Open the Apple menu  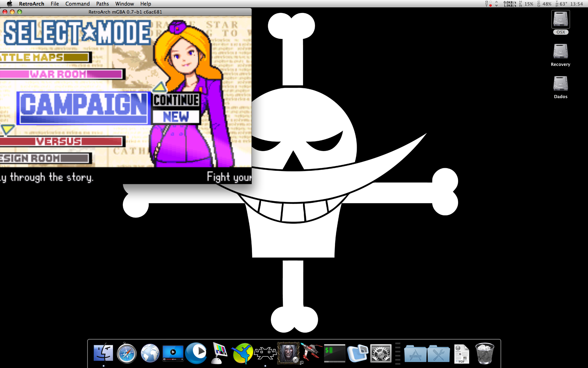click(x=9, y=4)
